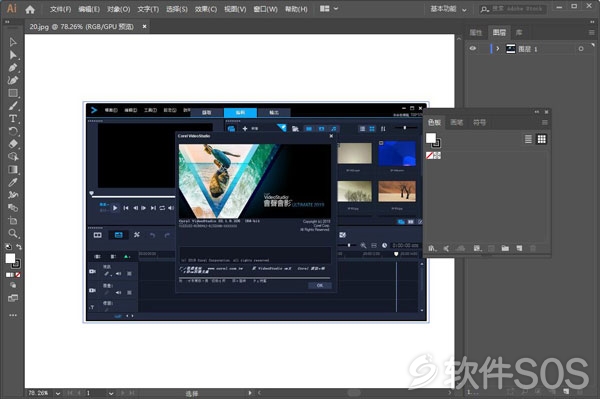Viewport: 600px width, 399px height.
Task: Create new swatch icon
Action: point(519,248)
